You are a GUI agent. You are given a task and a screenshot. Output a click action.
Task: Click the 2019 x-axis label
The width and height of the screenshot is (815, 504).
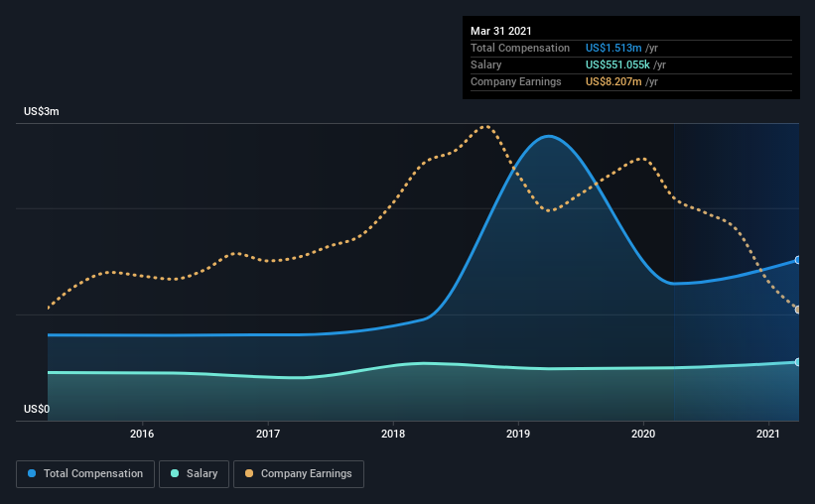click(518, 434)
